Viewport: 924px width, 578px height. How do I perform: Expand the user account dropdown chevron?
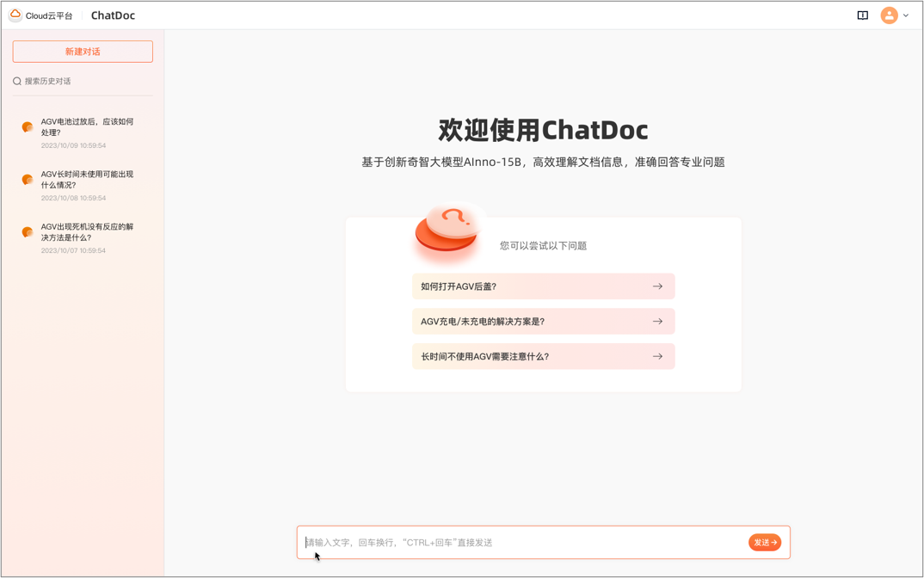pyautogui.click(x=906, y=15)
